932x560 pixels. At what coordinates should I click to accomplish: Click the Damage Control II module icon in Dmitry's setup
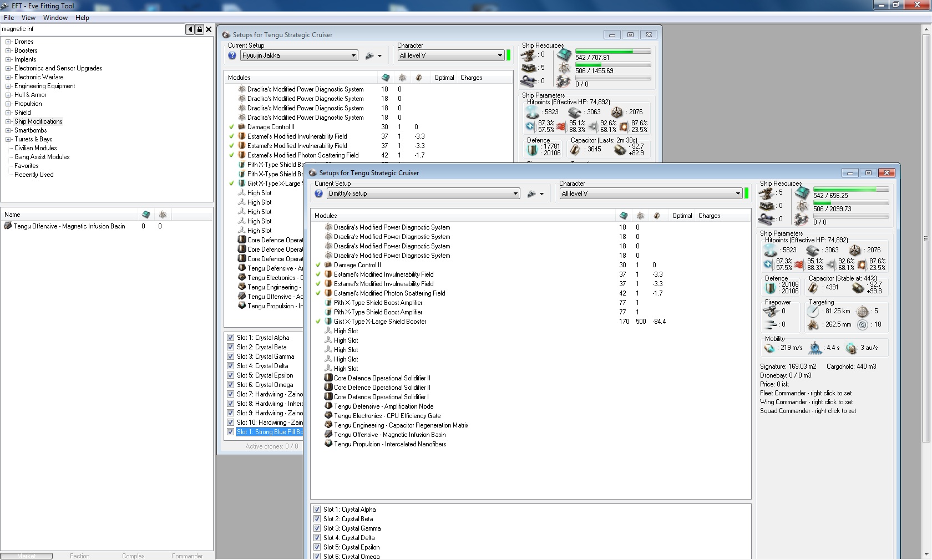click(328, 265)
